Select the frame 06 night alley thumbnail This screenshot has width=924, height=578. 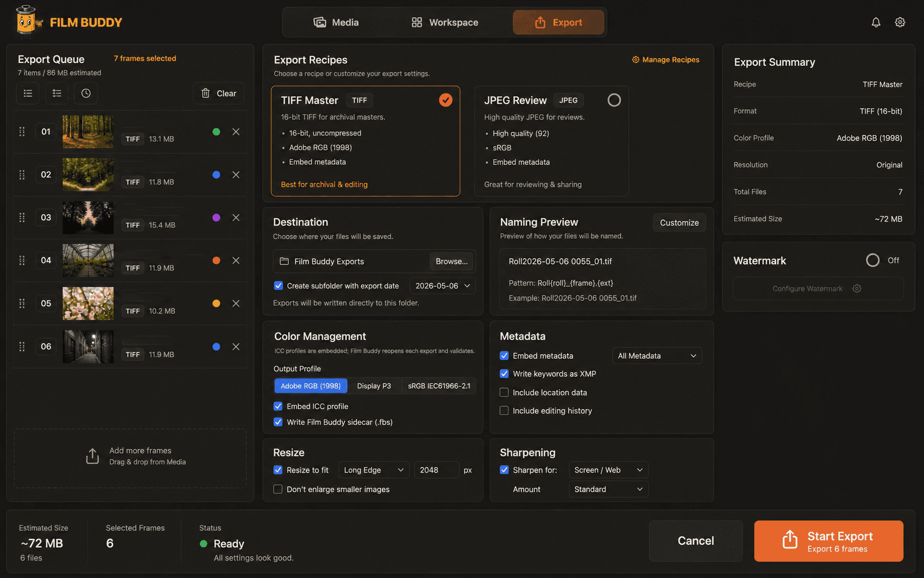tap(88, 347)
